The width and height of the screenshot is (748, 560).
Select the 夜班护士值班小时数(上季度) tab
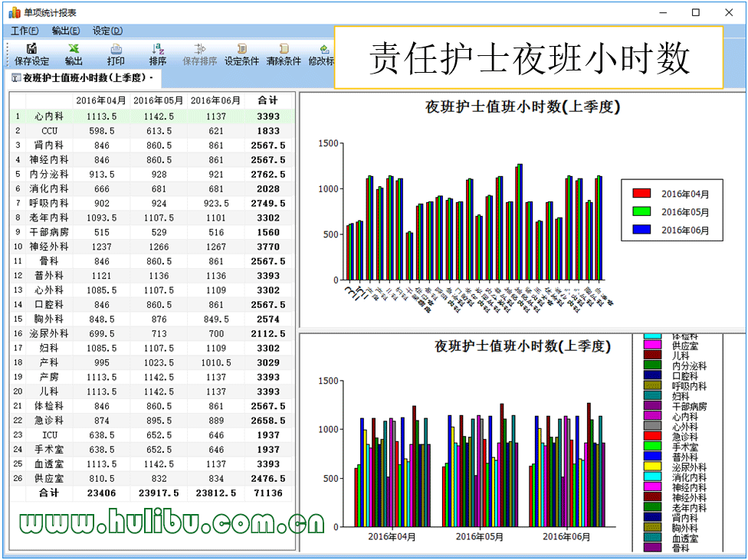click(84, 77)
